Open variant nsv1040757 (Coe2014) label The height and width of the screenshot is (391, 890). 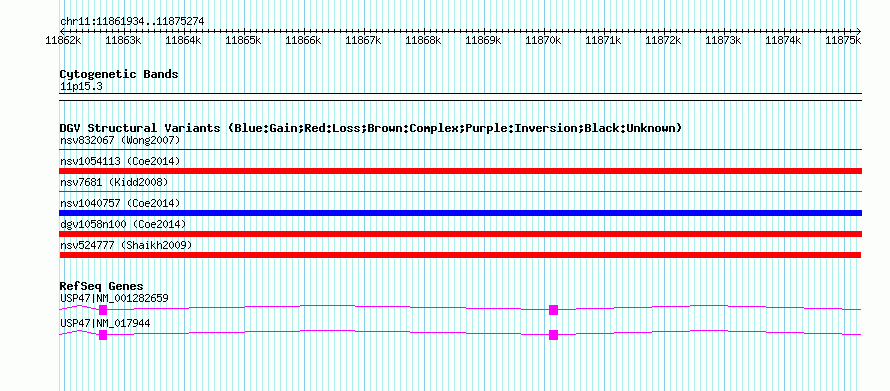pos(120,203)
